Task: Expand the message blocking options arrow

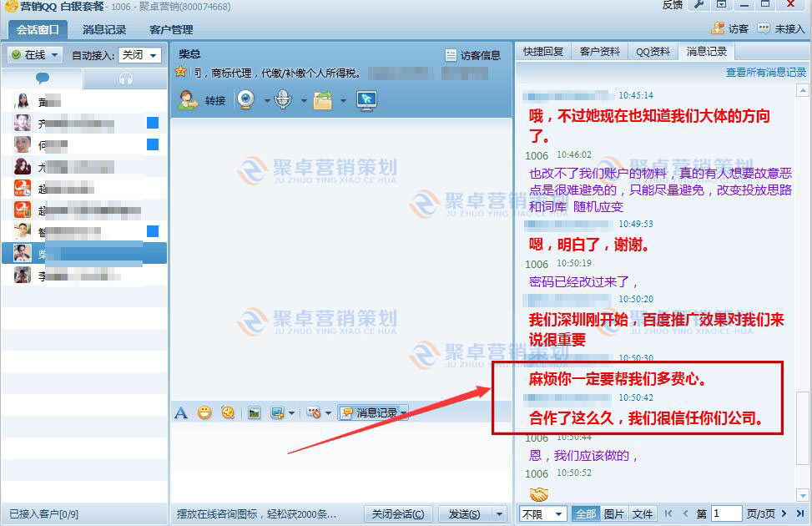Action: click(x=328, y=413)
